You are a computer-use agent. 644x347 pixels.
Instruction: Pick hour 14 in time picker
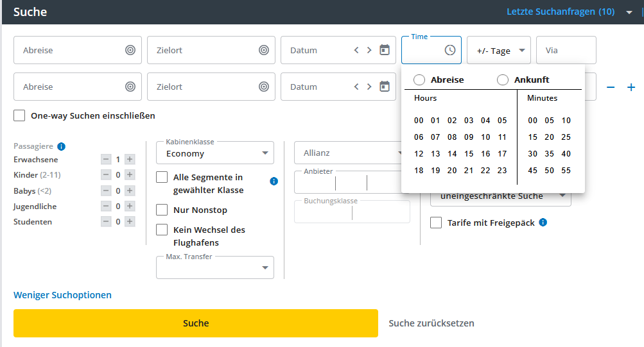[x=452, y=154]
